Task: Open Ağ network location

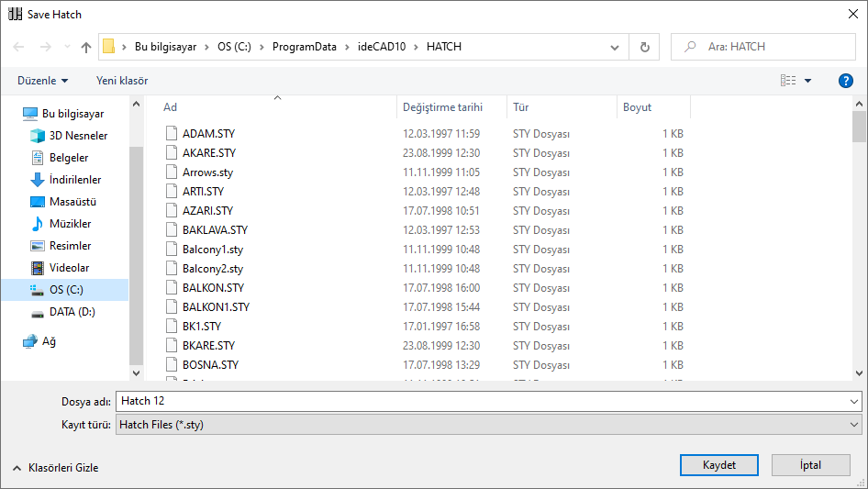Action: point(50,341)
